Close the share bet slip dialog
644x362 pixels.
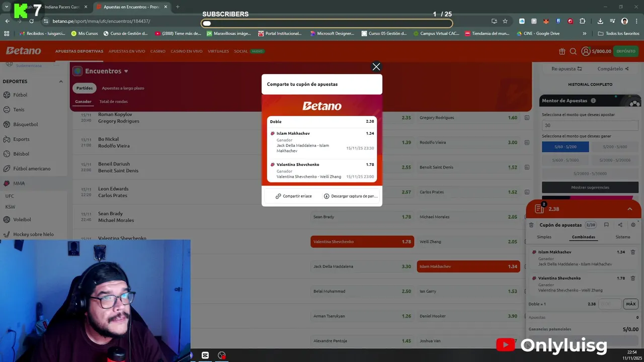tap(376, 67)
